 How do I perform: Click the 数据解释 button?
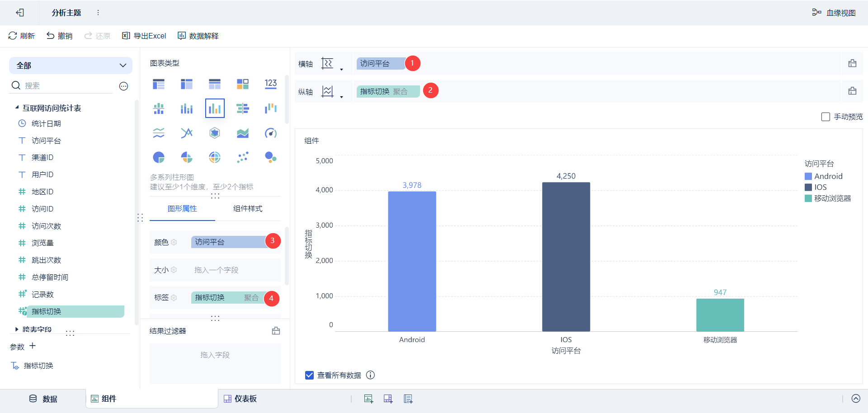[198, 36]
